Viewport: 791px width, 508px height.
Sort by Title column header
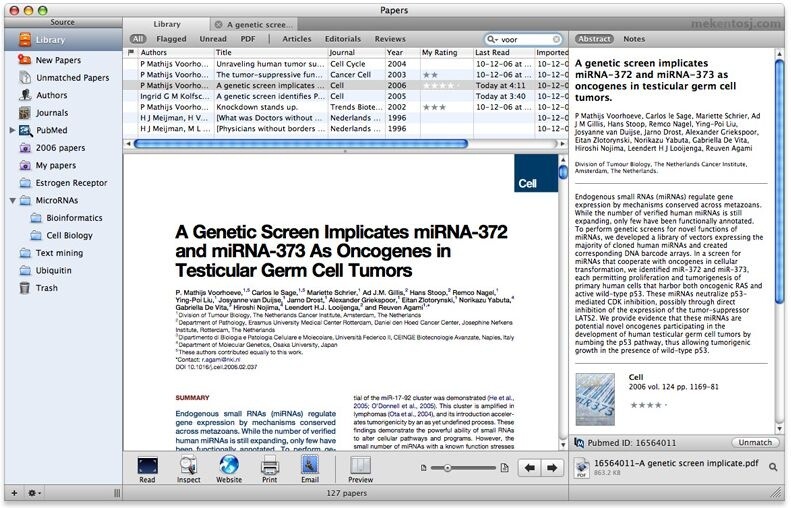tap(270, 52)
